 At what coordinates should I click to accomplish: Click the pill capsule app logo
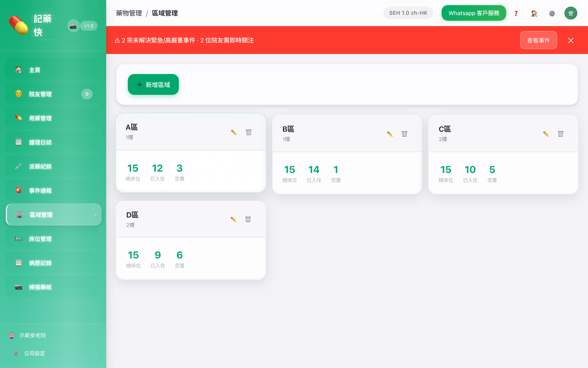click(18, 25)
